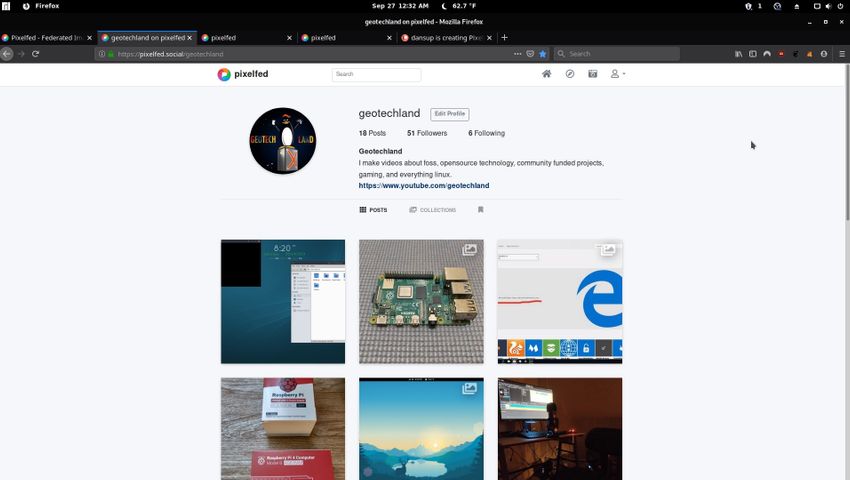This screenshot has height=480, width=850.
Task: Open the Raspberry Pi board post thumbnail
Action: coord(421,302)
